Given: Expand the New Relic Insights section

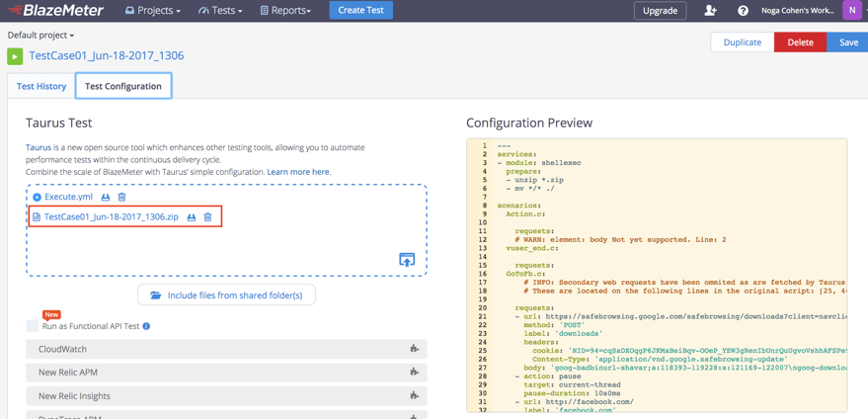Looking at the screenshot, I should click(226, 396).
